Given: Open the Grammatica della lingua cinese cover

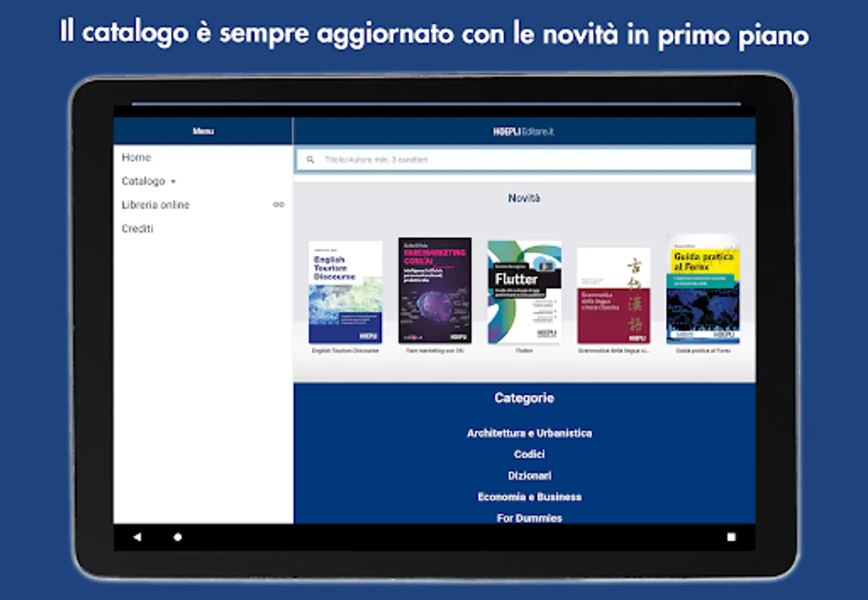Looking at the screenshot, I should coord(614,295).
